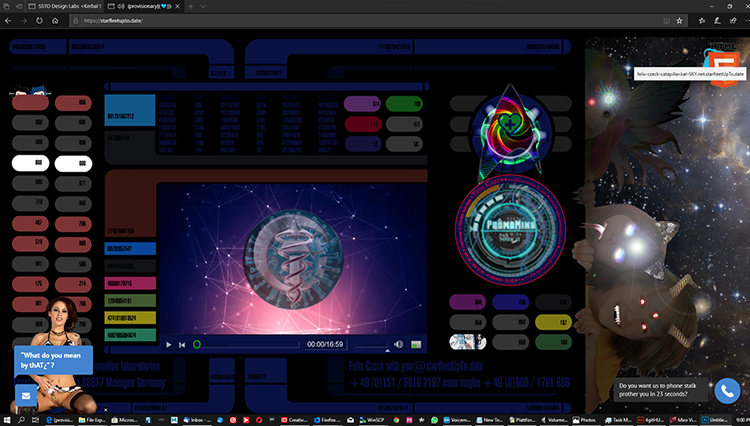This screenshot has height=426, width=750.
Task: Click the gray 58 LCARS button
Action: point(404,143)
